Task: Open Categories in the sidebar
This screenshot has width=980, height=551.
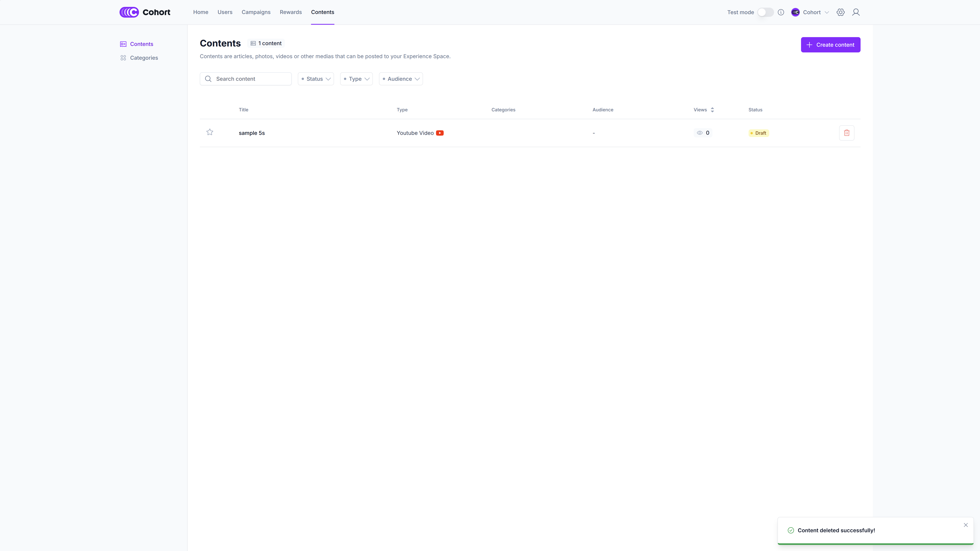Action: coord(144,58)
